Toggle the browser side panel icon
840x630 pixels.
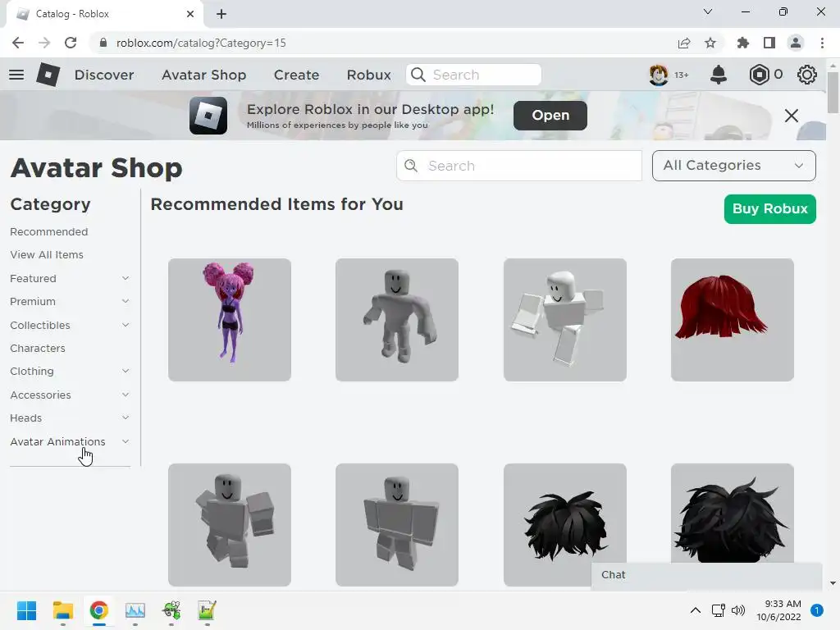[x=769, y=43]
